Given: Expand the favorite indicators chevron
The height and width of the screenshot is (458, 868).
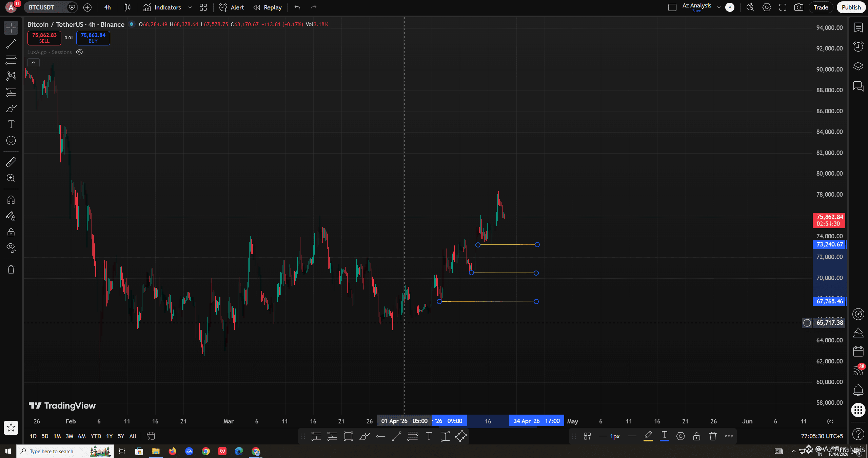Looking at the screenshot, I should [190, 7].
